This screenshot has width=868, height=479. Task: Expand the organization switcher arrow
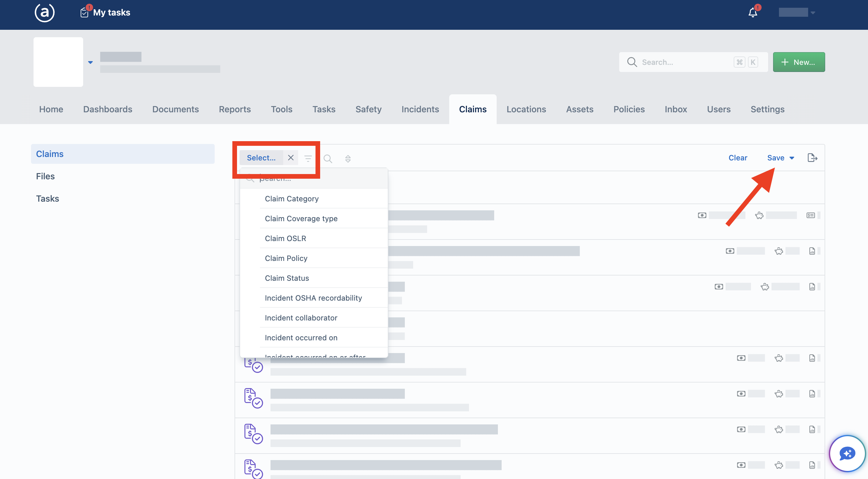90,62
